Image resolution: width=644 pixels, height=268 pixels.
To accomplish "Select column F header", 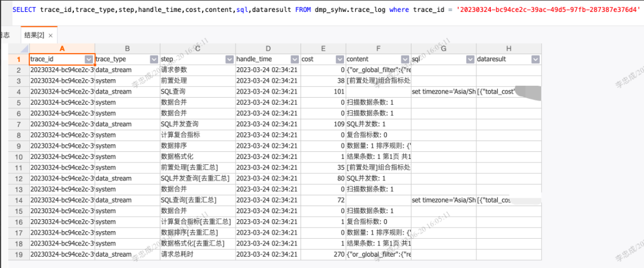I will 378,48.
